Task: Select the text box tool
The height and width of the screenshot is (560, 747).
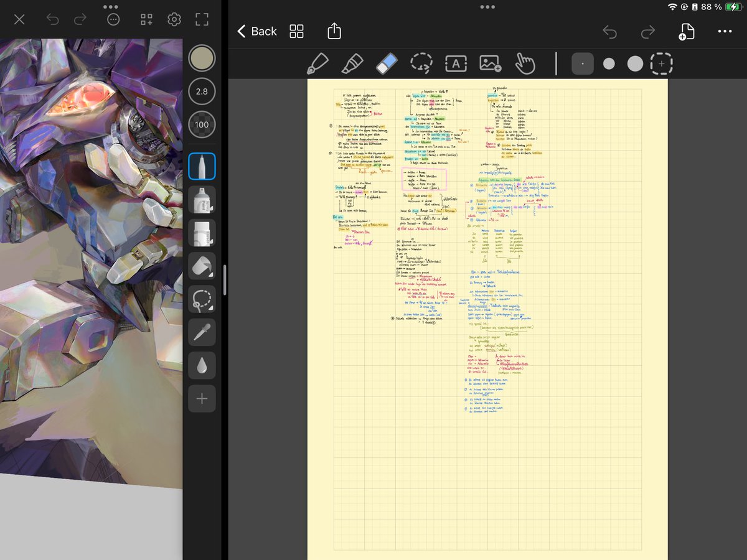Action: 456,63
